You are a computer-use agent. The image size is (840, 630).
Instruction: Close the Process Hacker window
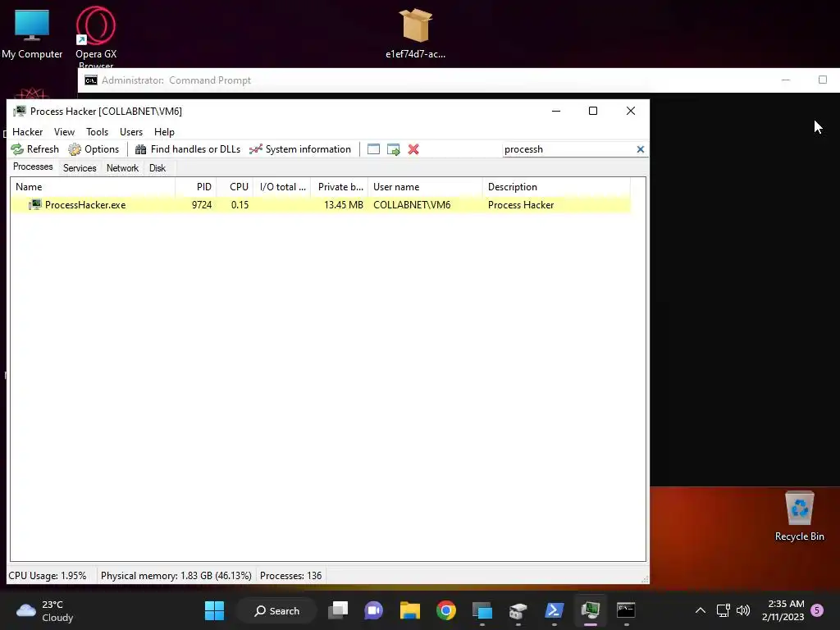tap(631, 111)
